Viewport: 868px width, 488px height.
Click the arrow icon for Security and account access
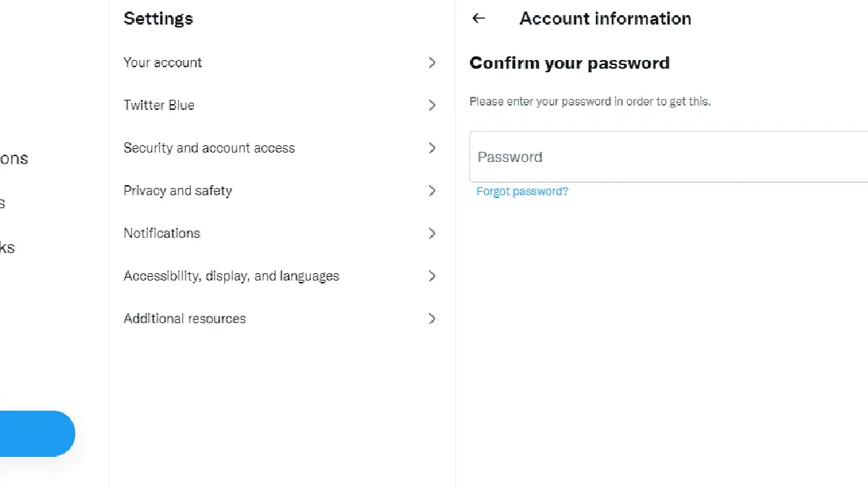pyautogui.click(x=432, y=148)
